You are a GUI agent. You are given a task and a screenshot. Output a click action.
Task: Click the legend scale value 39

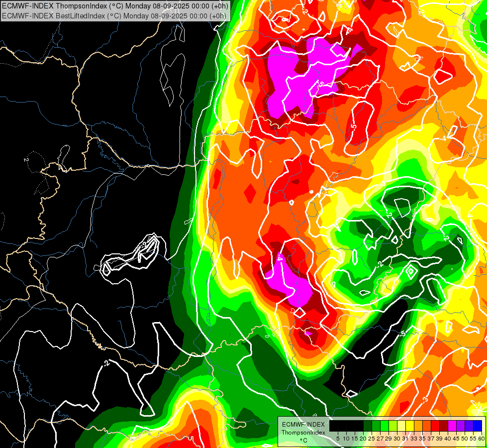coord(439,439)
